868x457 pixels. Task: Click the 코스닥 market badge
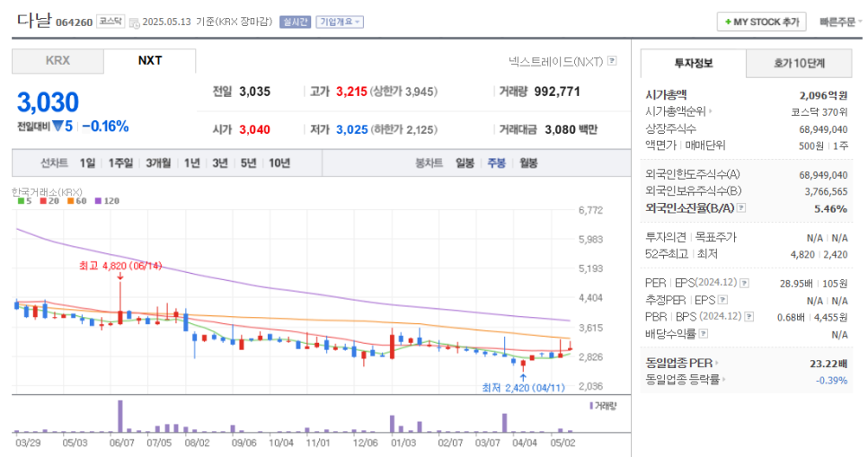tap(111, 21)
